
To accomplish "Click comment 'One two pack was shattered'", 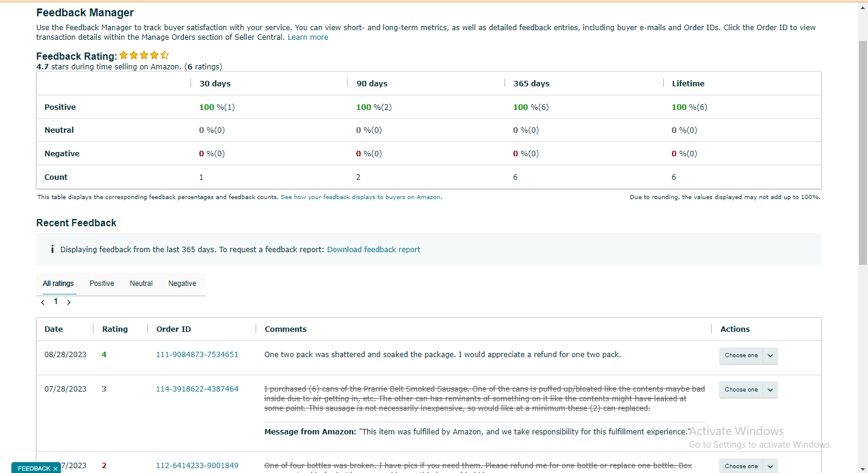I will (x=442, y=355).
